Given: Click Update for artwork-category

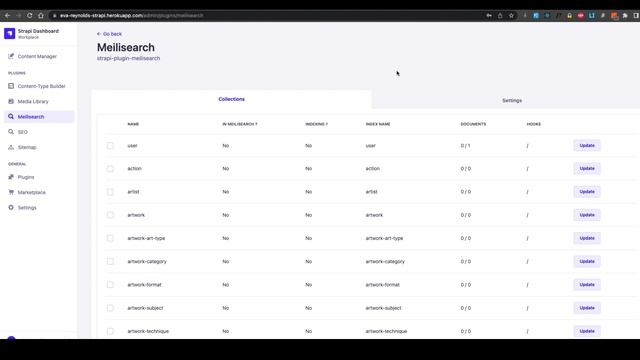Looking at the screenshot, I should (587, 261).
